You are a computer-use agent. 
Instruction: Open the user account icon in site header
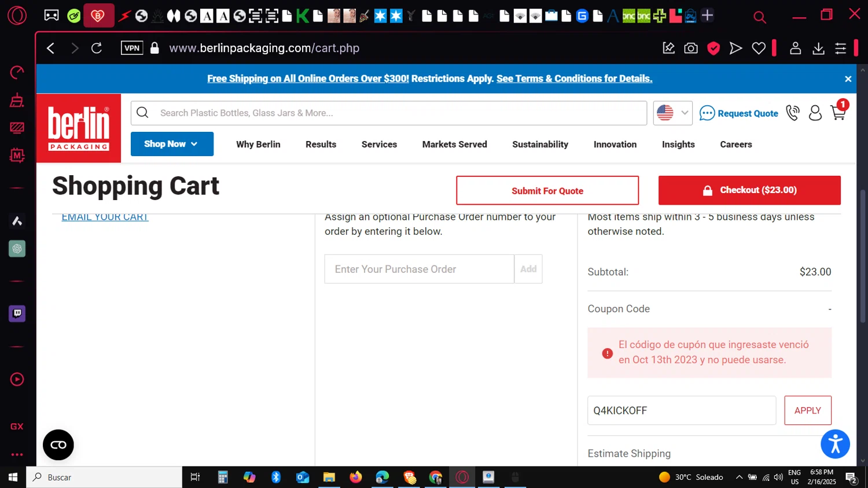815,113
